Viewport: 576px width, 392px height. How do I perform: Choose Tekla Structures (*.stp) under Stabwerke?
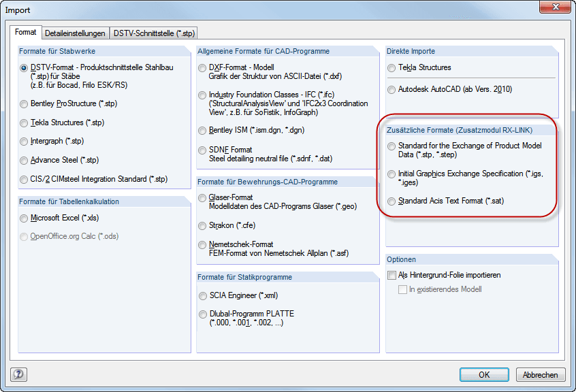coord(25,123)
